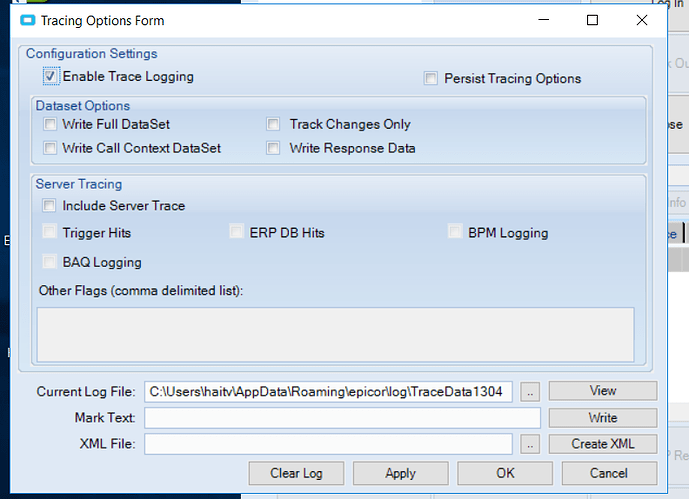Check Write Call Context DataSet option

tap(50, 148)
